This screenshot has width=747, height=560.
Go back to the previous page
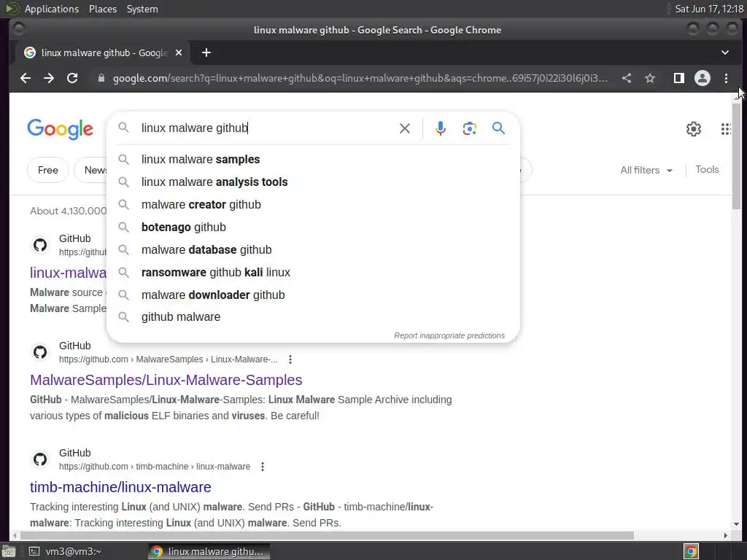point(26,78)
